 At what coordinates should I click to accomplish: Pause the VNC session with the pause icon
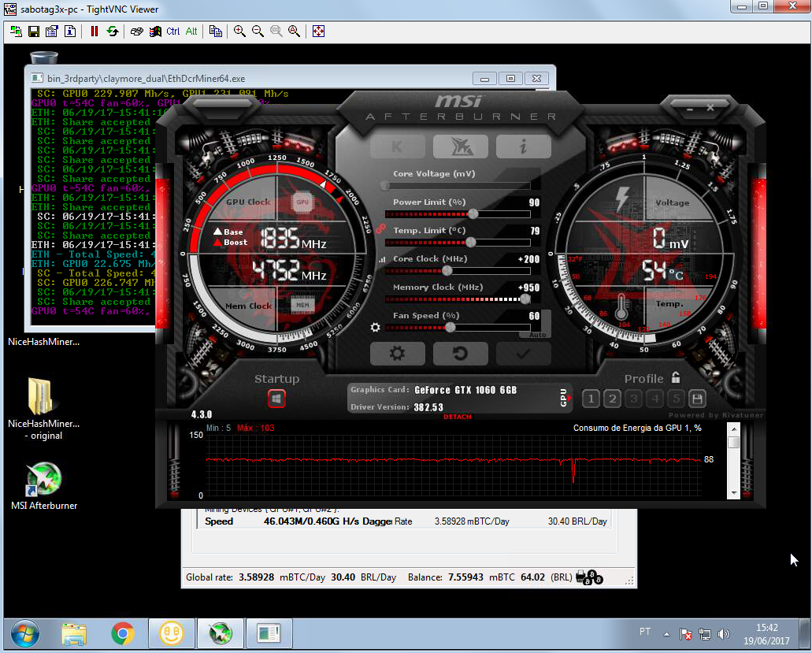(95, 32)
